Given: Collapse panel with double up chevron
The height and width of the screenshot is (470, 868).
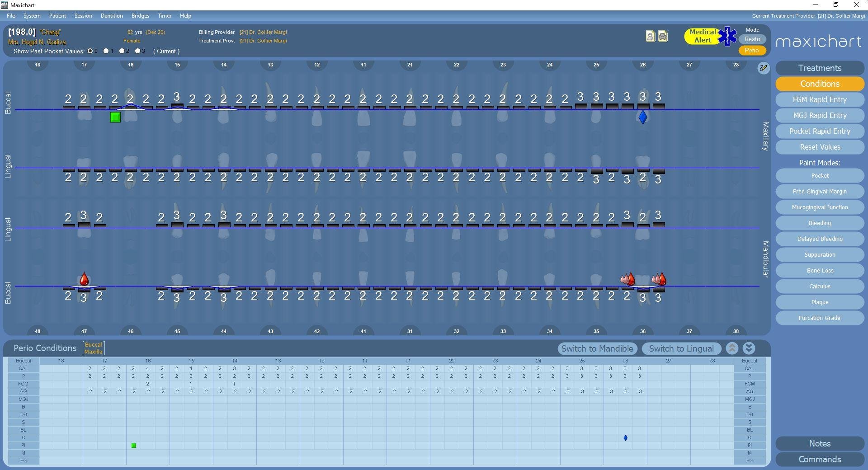Looking at the screenshot, I should (732, 348).
